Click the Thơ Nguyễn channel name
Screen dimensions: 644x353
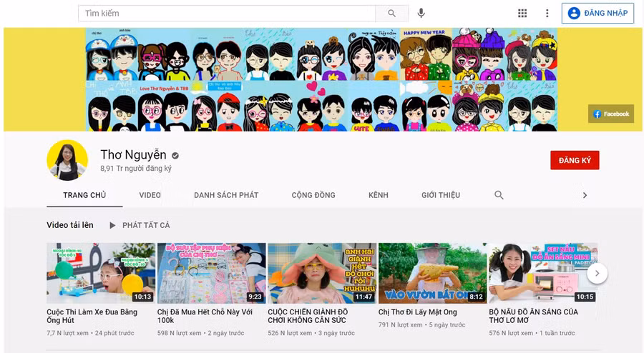(x=134, y=154)
